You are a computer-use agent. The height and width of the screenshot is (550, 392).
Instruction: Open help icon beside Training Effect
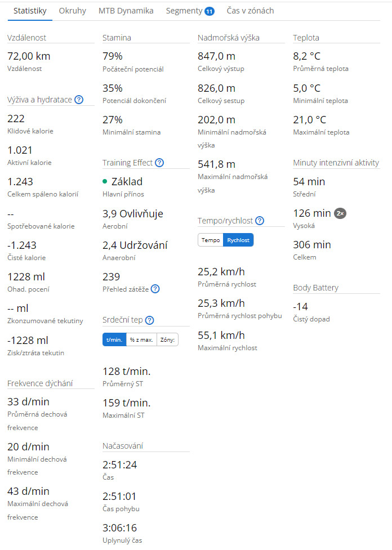159,163
